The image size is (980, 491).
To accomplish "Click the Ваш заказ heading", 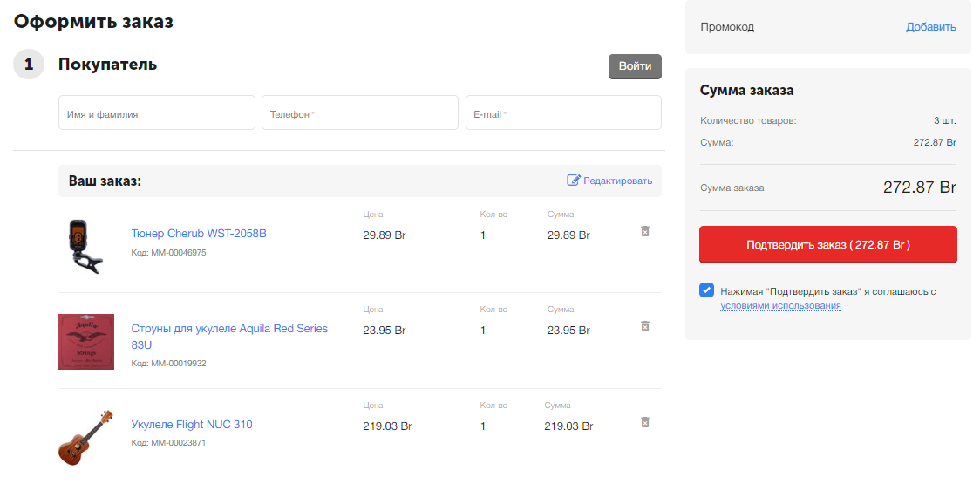I will tap(105, 181).
